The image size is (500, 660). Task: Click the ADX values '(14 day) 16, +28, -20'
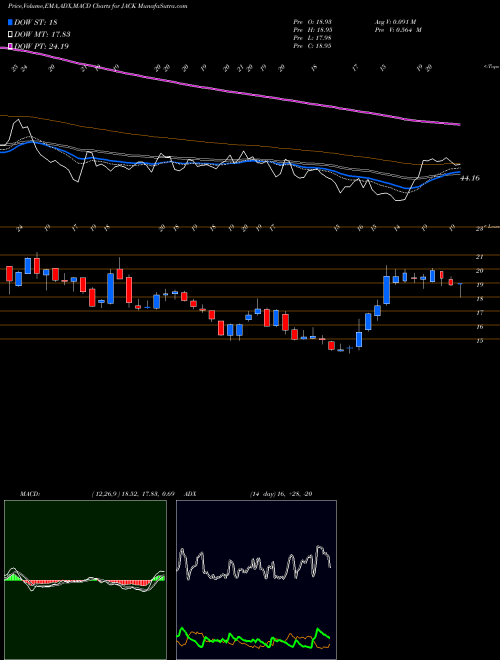click(281, 494)
